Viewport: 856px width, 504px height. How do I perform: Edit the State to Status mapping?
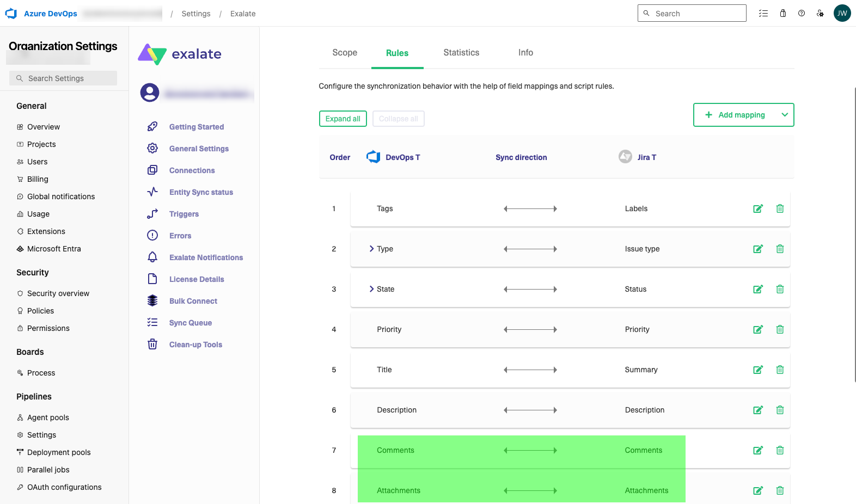pos(758,289)
